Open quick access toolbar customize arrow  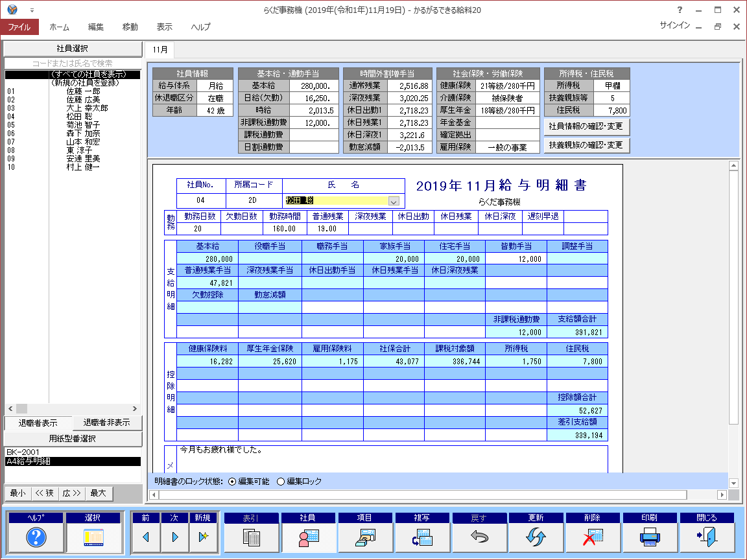click(32, 10)
